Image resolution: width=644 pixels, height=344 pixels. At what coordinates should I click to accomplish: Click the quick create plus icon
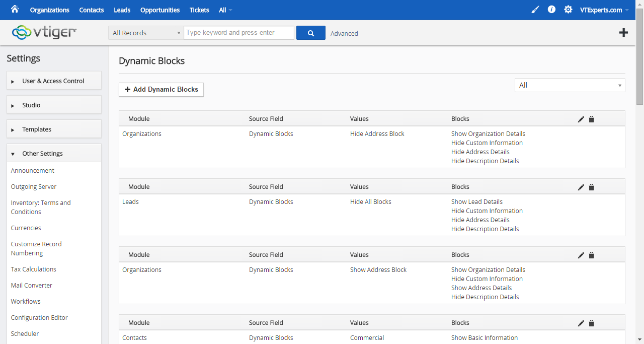click(x=623, y=33)
